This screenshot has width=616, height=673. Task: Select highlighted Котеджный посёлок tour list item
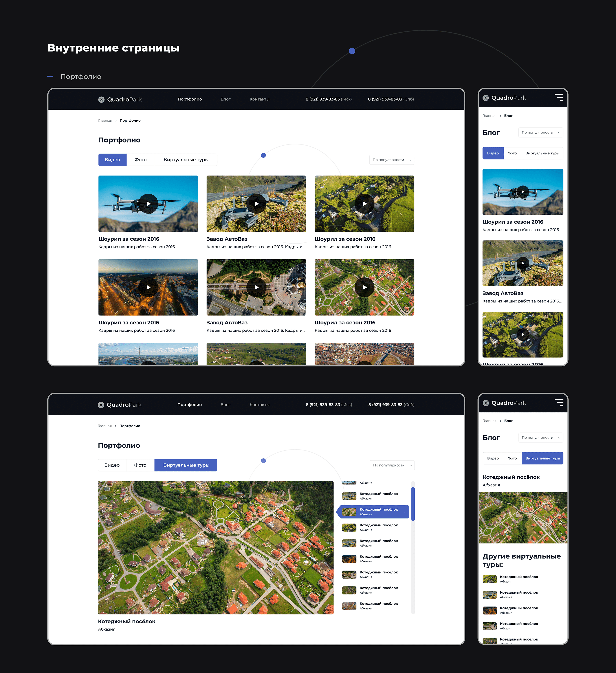[x=374, y=511]
